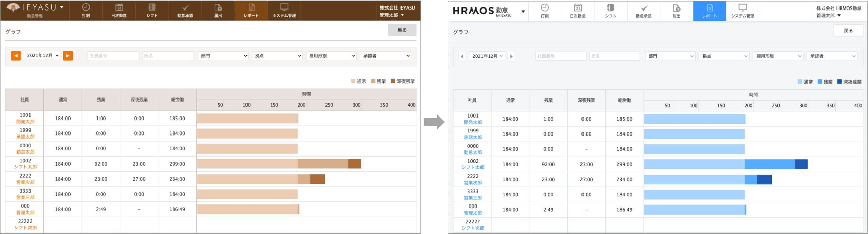
Task: Expand the 部門 dropdown in the IEYASU screen
Action: [x=223, y=56]
